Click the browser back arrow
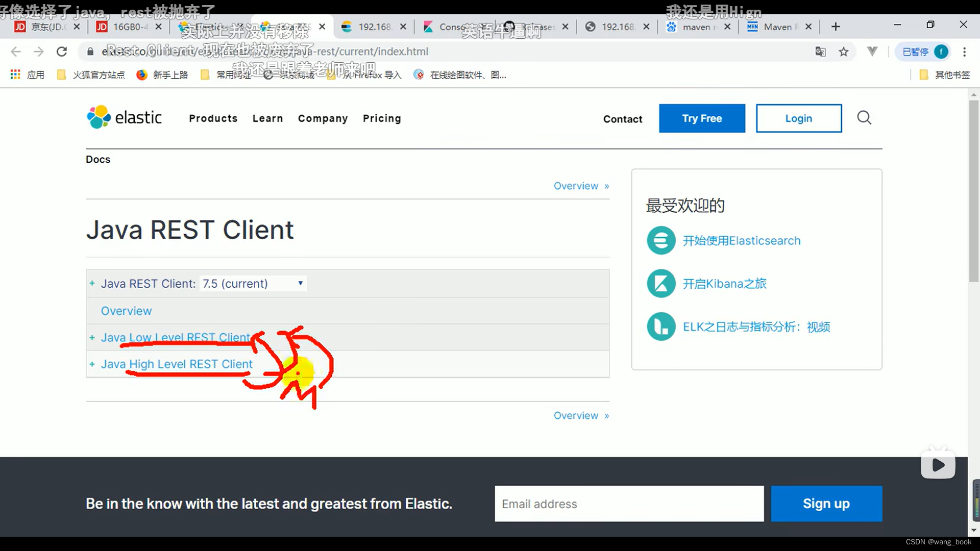This screenshot has height=551, width=980. [16, 52]
